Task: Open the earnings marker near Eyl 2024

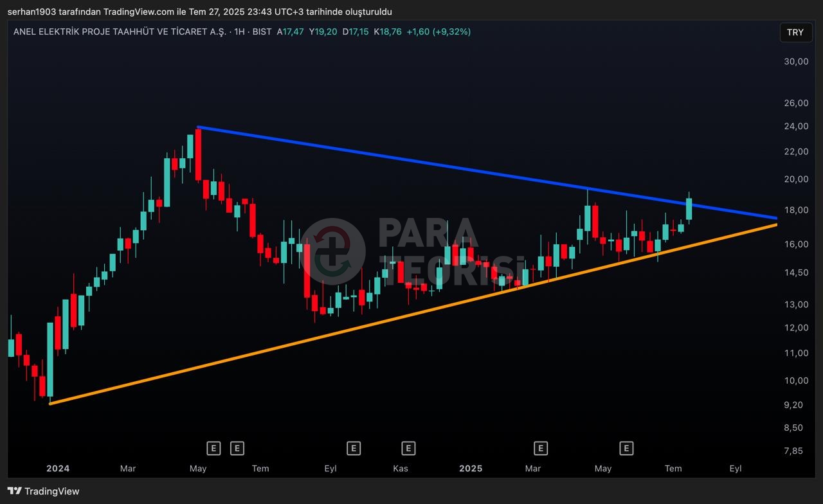Action: pyautogui.click(x=354, y=448)
